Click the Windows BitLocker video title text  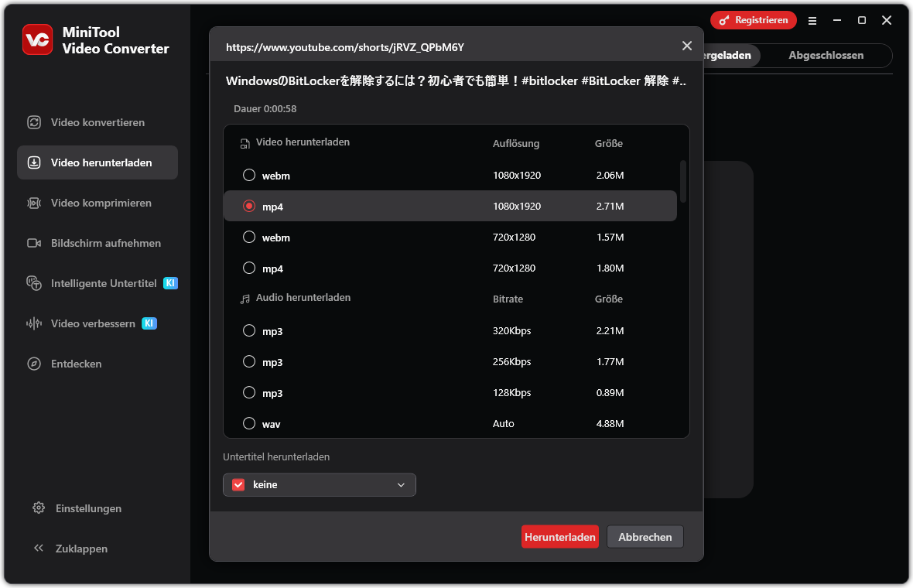(456, 81)
